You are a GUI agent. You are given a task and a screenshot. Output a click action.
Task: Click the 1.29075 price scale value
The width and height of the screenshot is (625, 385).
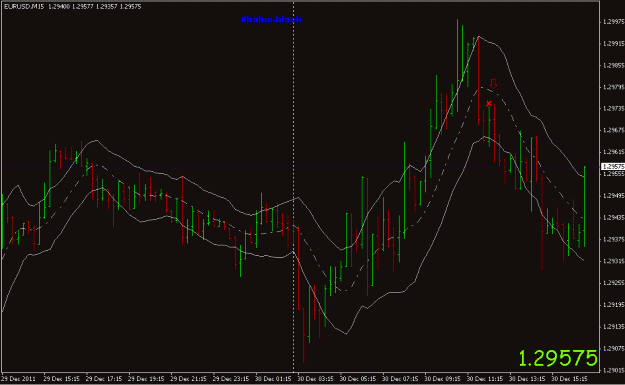pos(614,348)
